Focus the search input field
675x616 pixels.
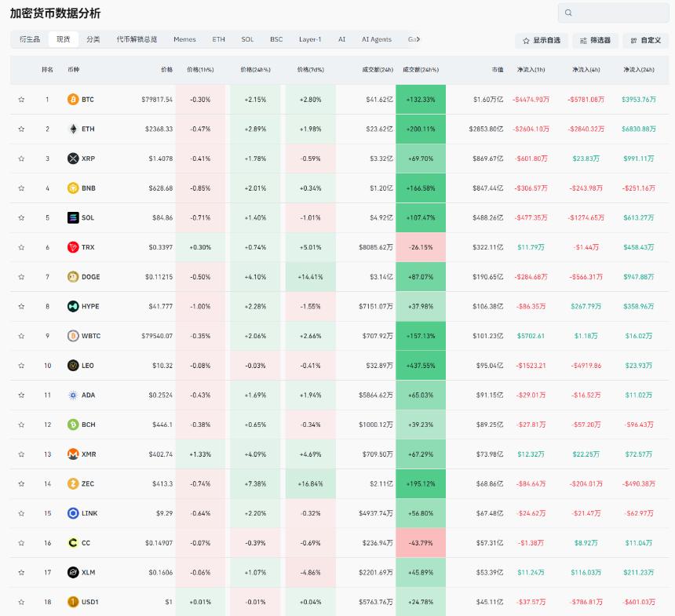point(614,13)
